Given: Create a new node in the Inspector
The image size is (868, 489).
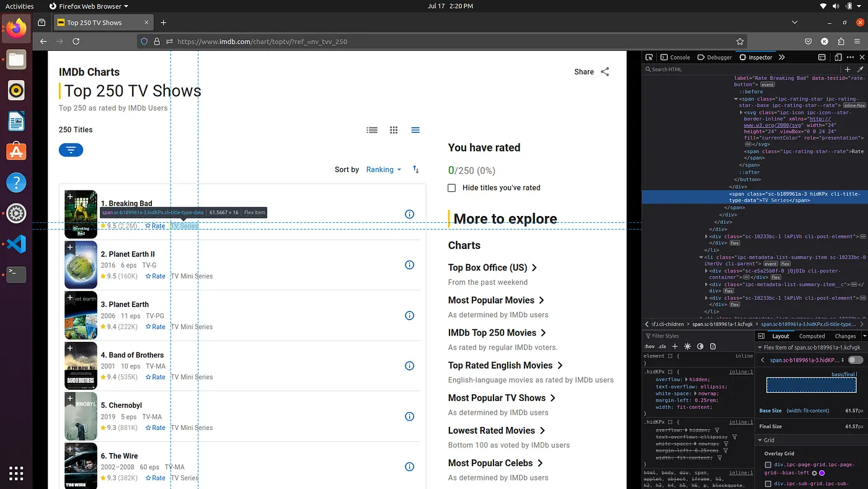Looking at the screenshot, I should tap(848, 69).
